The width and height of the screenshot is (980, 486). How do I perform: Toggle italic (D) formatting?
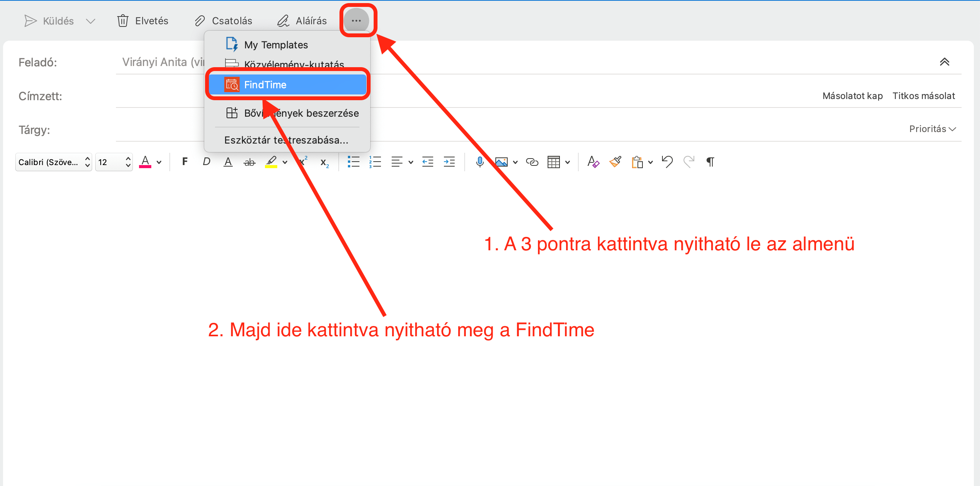click(206, 162)
